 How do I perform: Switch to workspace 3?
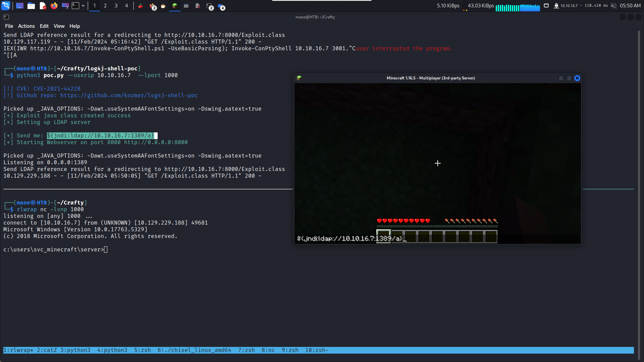coord(116,6)
